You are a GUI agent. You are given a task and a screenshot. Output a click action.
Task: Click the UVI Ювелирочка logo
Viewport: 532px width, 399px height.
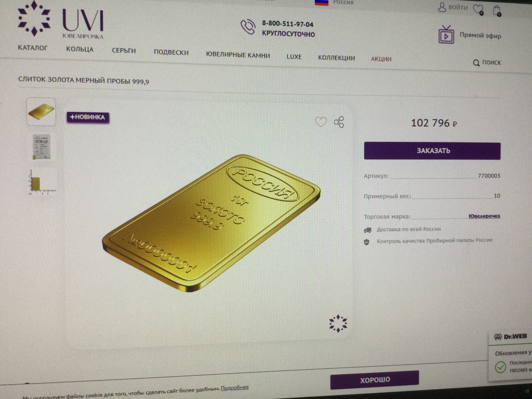tap(61, 20)
